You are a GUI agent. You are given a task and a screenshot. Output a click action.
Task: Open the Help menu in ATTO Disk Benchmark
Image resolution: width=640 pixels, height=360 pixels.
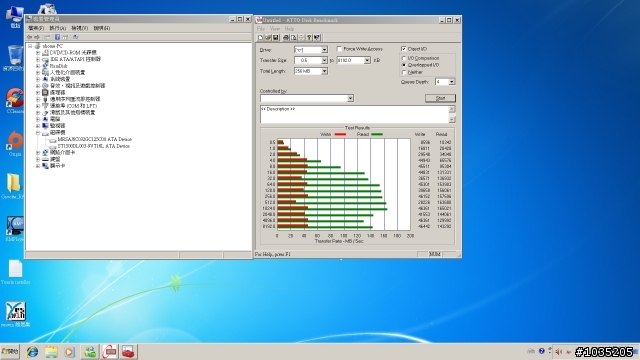tap(289, 29)
